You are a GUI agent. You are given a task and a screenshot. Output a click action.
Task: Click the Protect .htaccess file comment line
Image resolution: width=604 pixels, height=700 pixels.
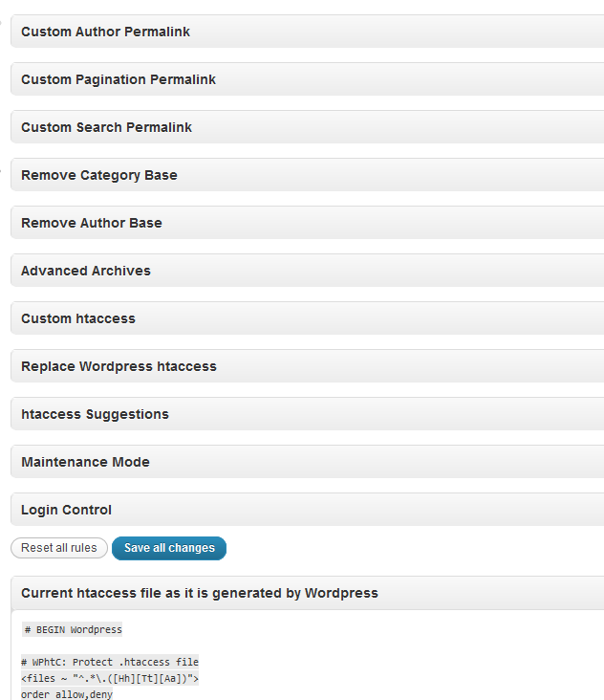click(x=110, y=662)
